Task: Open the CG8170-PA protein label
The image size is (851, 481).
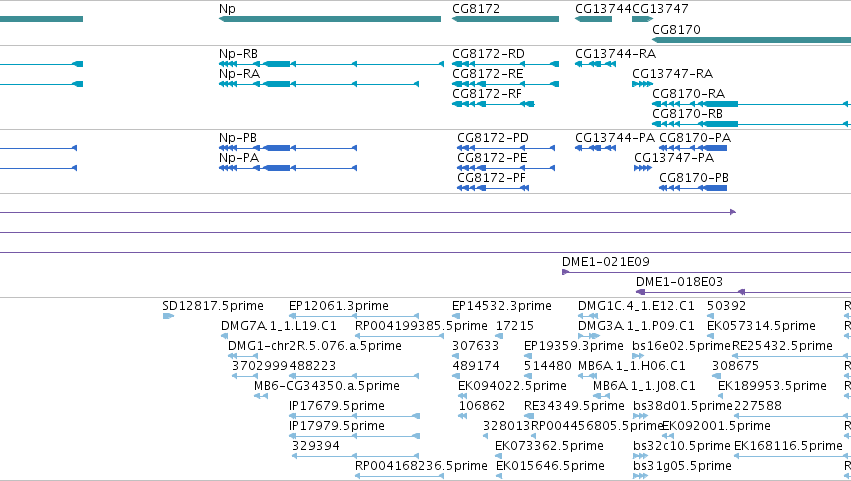Action: pos(695,138)
